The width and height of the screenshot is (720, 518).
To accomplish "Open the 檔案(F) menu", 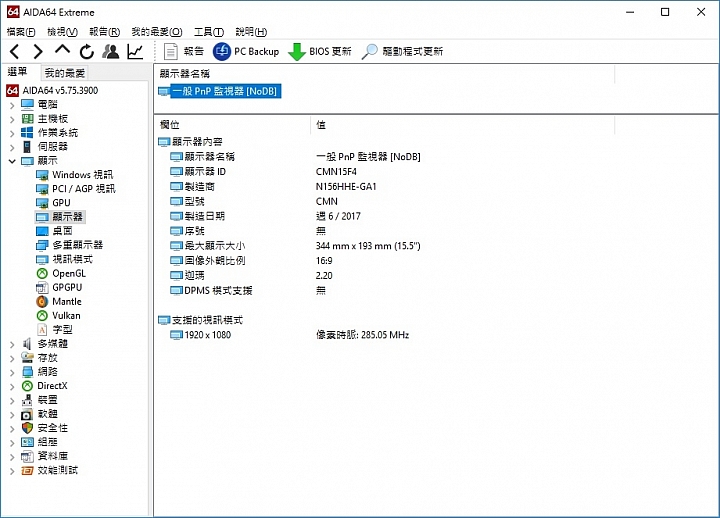I will [x=21, y=32].
